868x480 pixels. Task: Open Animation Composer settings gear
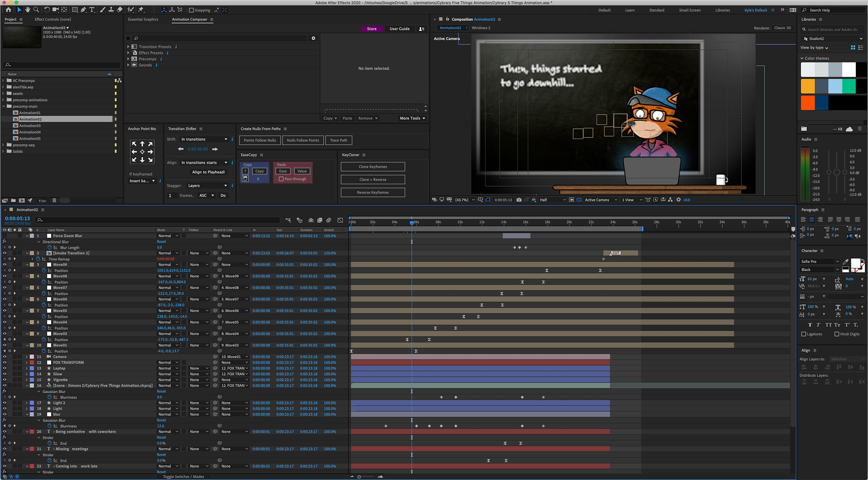coord(313,38)
